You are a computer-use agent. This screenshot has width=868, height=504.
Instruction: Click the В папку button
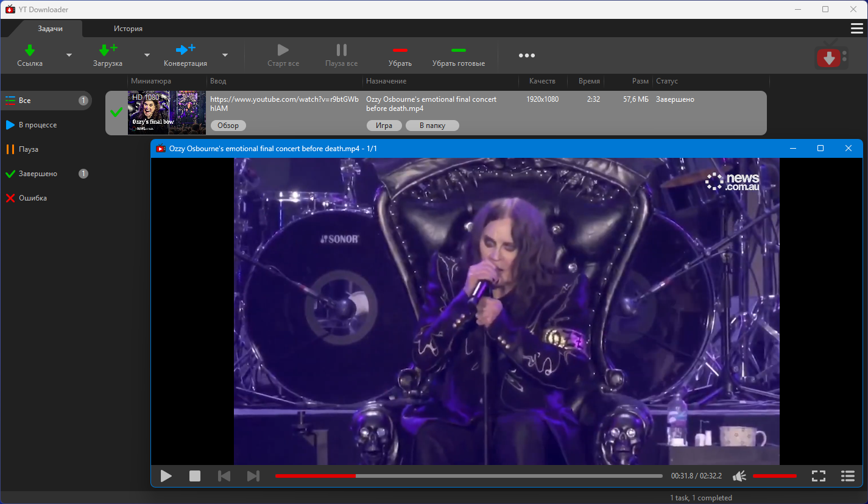(x=432, y=126)
